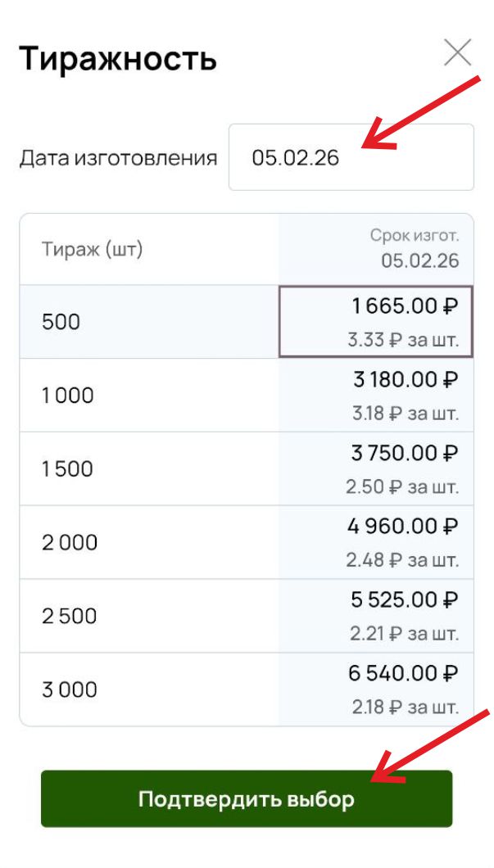
Task: Choose the 3 180.00 ₽ price cell
Action: [x=376, y=395]
